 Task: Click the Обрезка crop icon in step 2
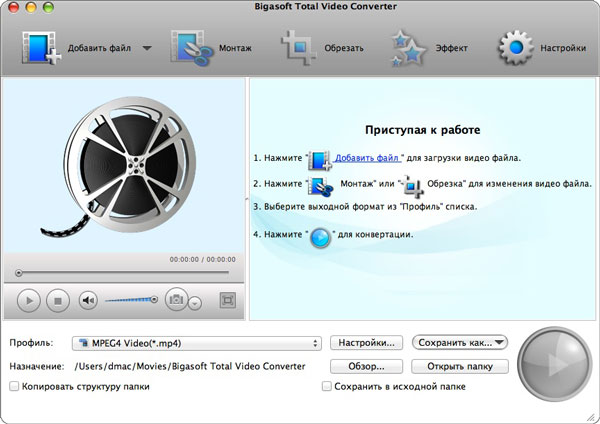(411, 186)
